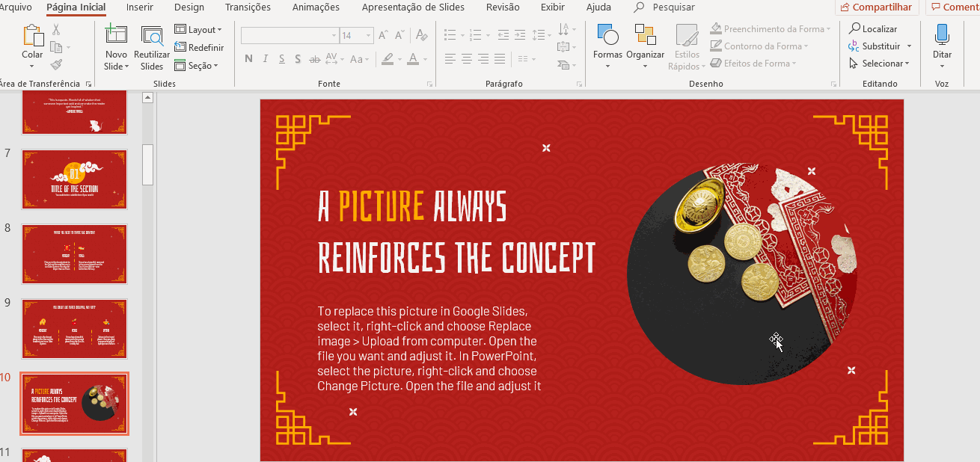Switch to the Transições tab
980x462 pixels.
pyautogui.click(x=248, y=7)
